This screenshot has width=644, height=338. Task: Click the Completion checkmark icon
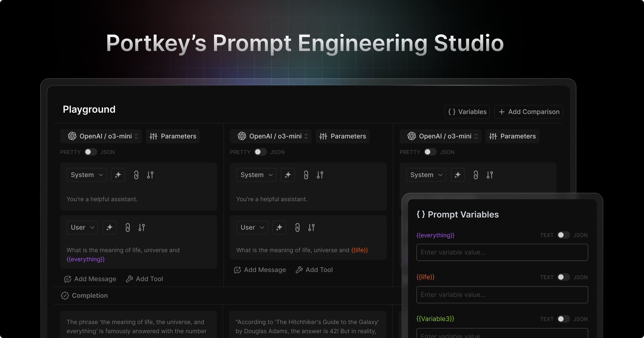65,296
